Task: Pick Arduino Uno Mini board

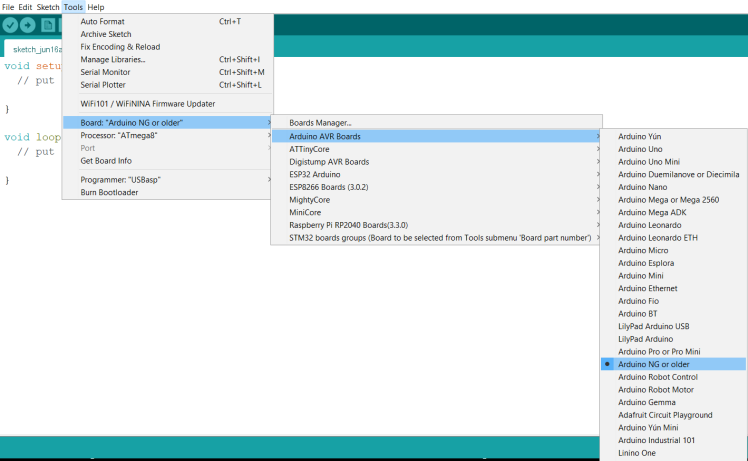Action: tap(674, 162)
